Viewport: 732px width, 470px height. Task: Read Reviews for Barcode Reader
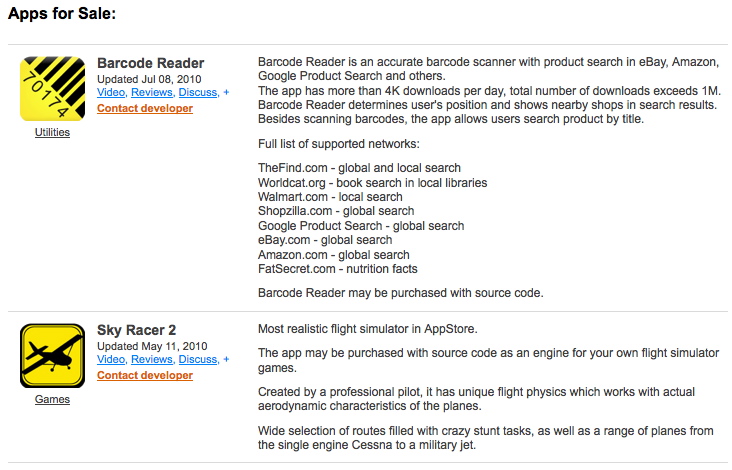coord(152,92)
